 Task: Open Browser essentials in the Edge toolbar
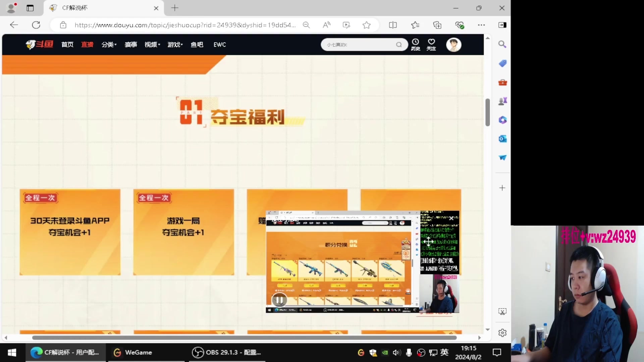tap(460, 25)
